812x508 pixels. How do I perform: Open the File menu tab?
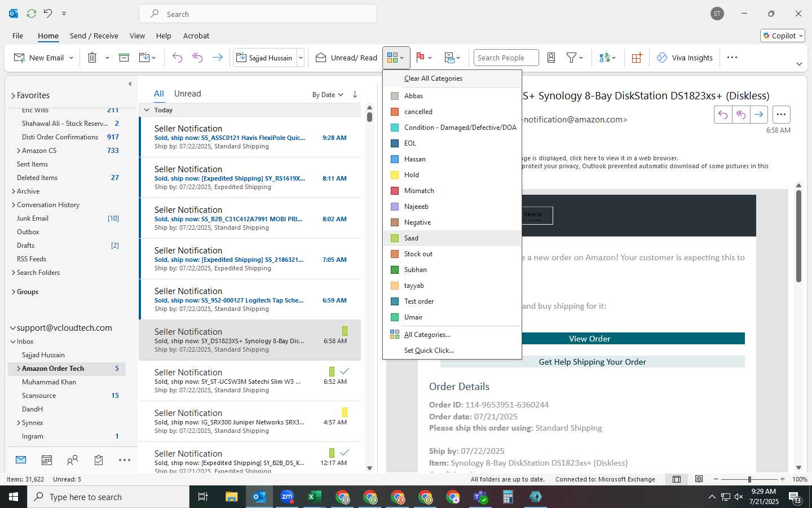[17, 36]
